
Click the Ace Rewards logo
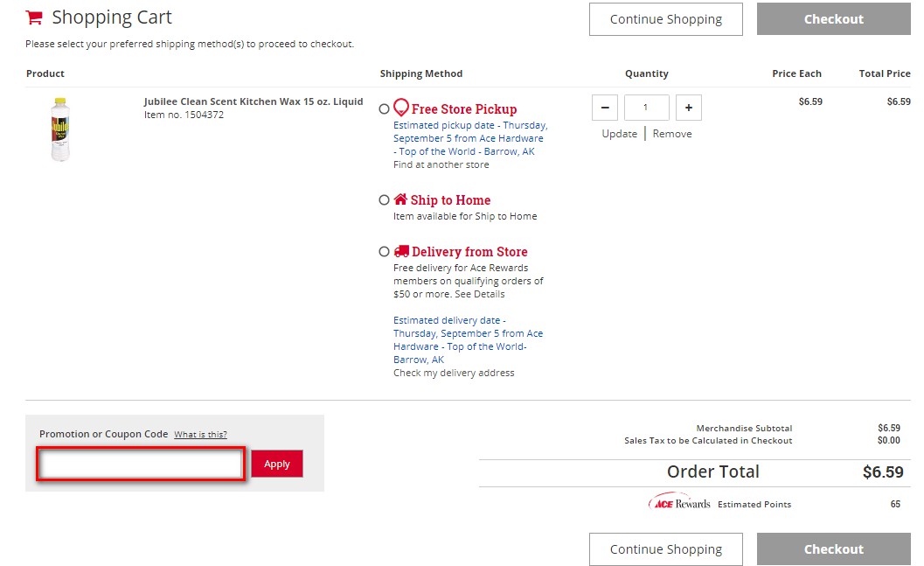pyautogui.click(x=679, y=502)
